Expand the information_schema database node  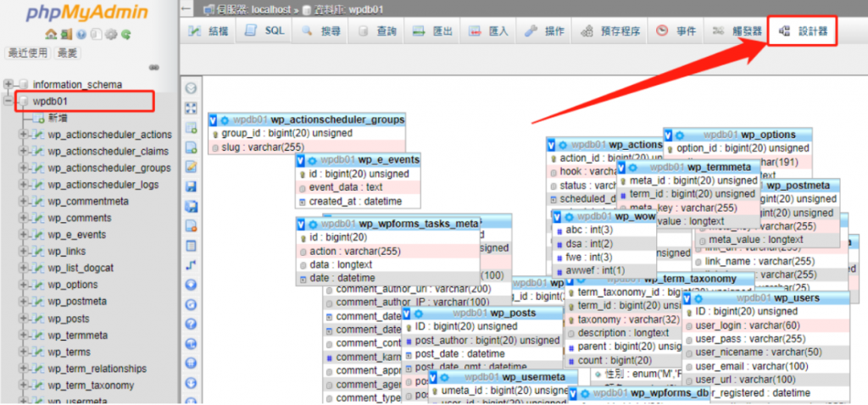click(x=8, y=84)
